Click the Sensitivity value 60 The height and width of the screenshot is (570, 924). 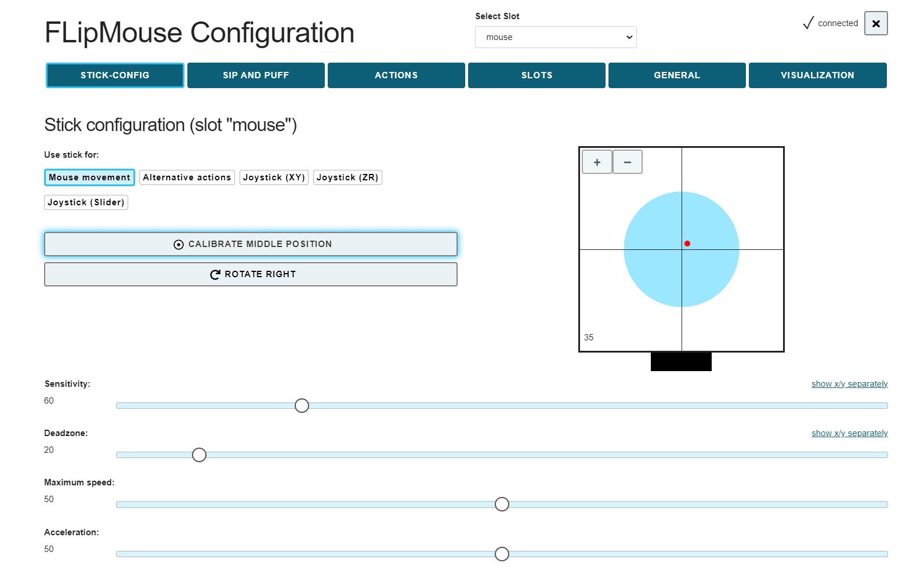pos(49,401)
